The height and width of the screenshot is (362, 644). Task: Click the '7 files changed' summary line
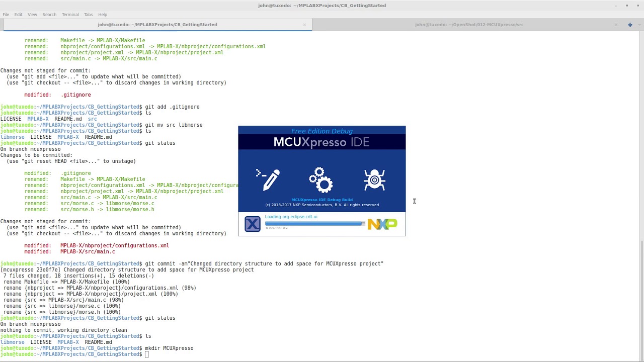[78, 276]
